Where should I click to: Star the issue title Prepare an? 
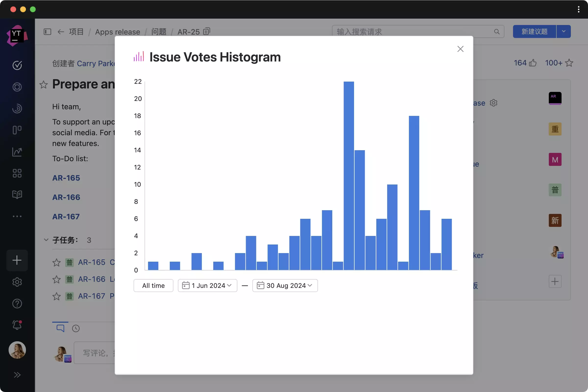pos(44,85)
